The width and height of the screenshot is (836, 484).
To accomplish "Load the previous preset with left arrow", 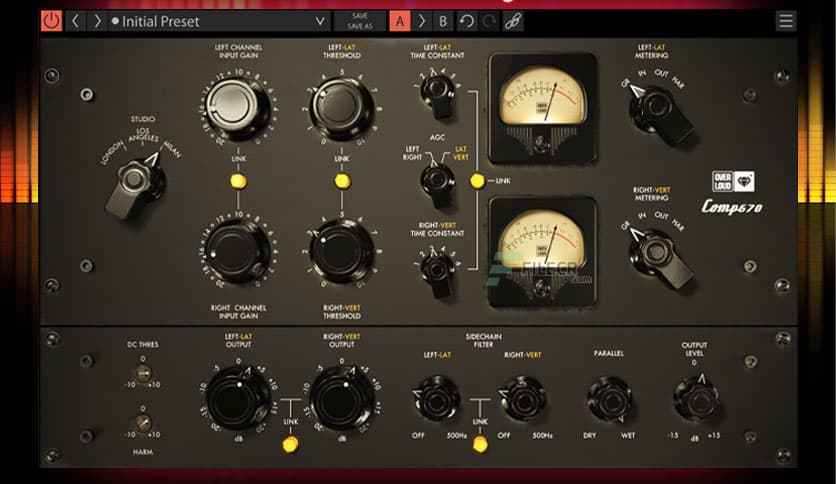I will click(76, 21).
